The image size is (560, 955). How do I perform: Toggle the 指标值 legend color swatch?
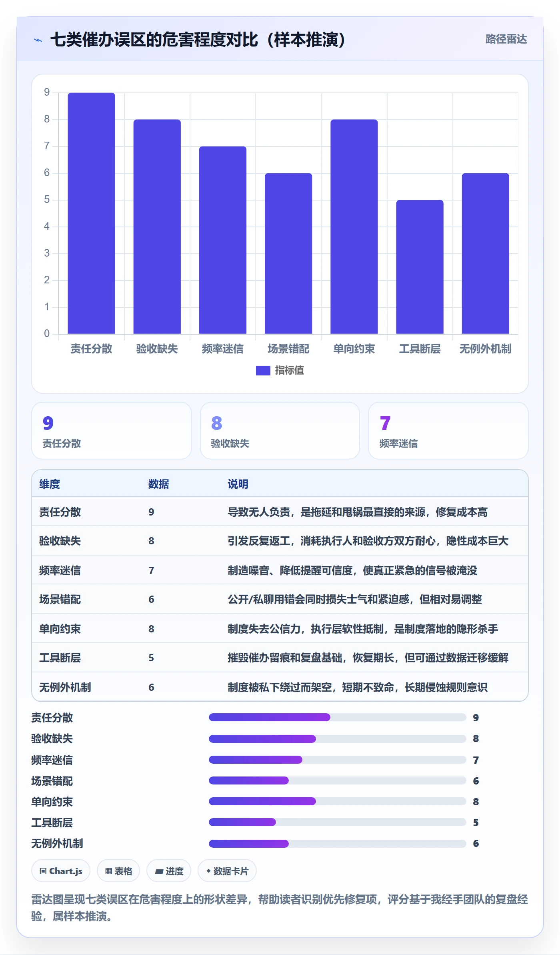click(x=263, y=371)
